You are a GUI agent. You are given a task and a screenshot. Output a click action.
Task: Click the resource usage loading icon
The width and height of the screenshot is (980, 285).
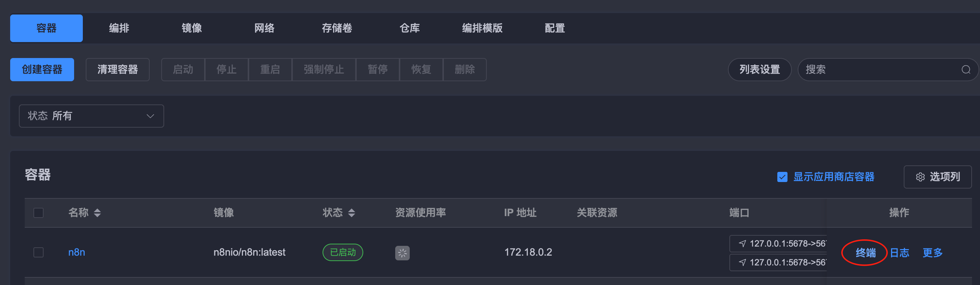(402, 253)
